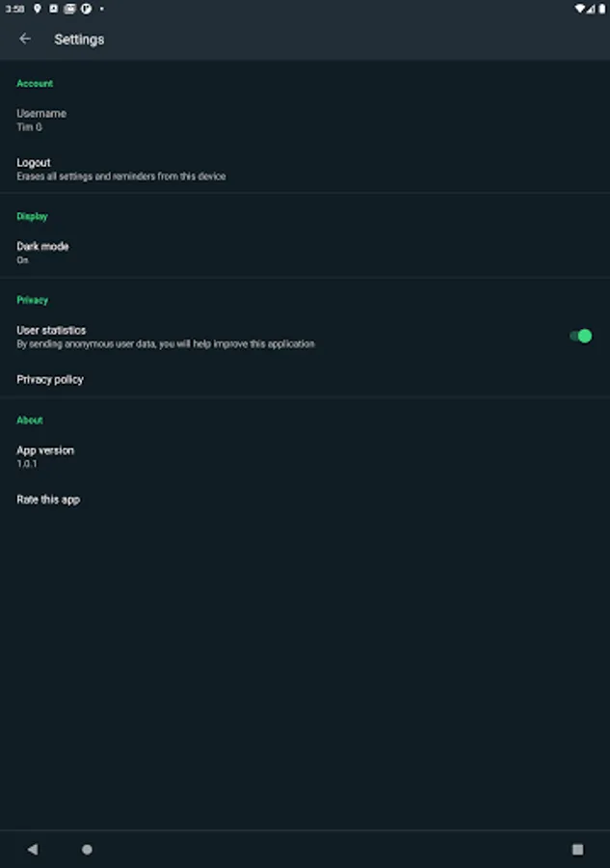Screen dimensions: 610x868
Task: Tap the User statistics description text
Action: click(165, 344)
